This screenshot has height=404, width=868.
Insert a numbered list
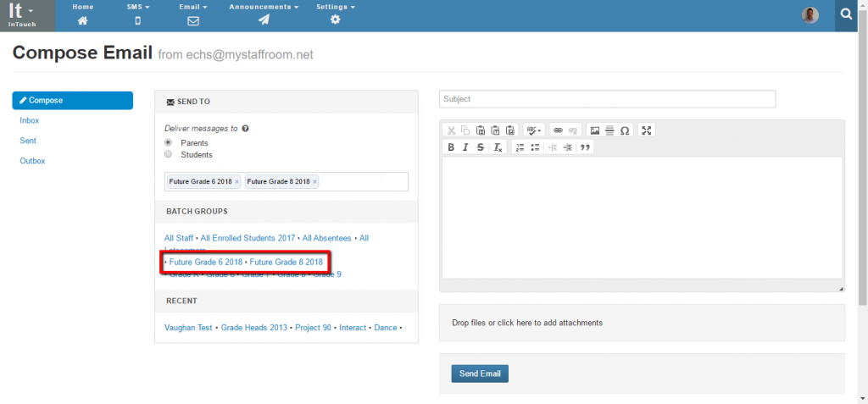pos(520,147)
